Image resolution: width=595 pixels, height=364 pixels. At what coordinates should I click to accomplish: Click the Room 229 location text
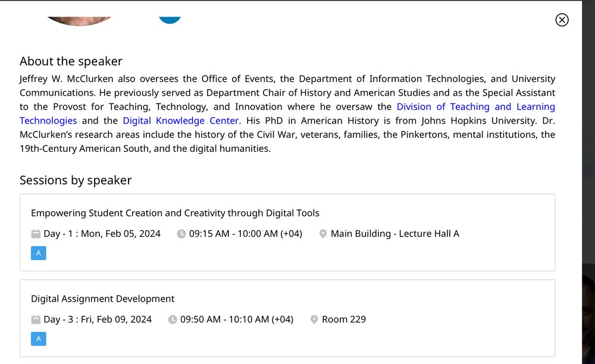[344, 319]
